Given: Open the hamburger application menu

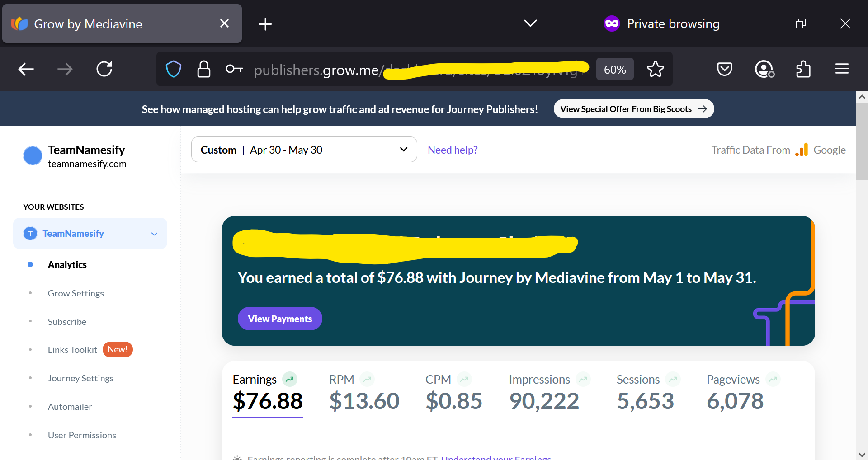Looking at the screenshot, I should tap(842, 69).
